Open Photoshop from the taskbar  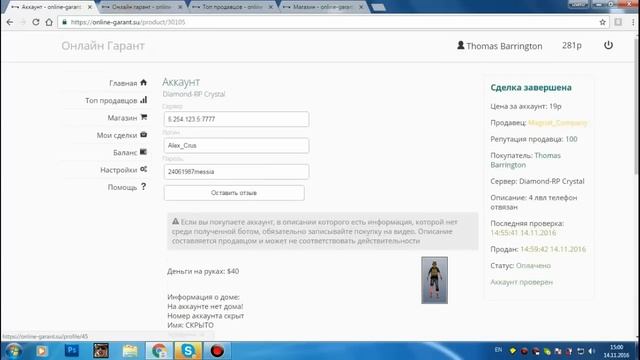[71, 351]
